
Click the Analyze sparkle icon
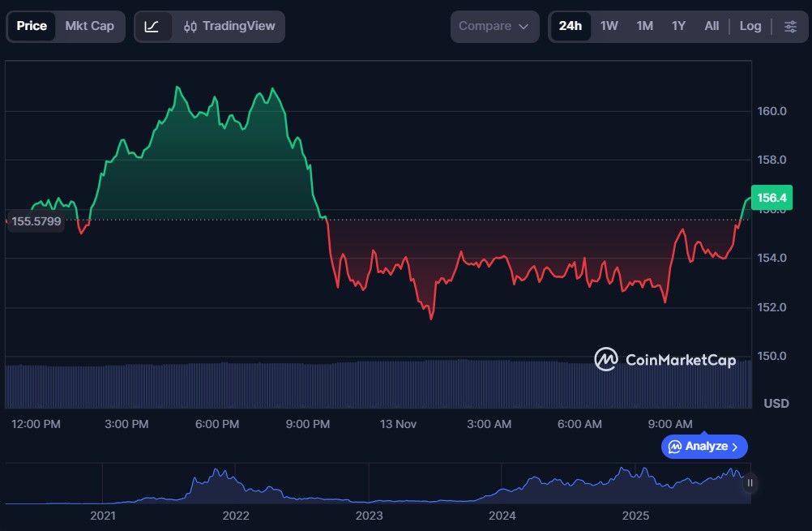click(675, 447)
